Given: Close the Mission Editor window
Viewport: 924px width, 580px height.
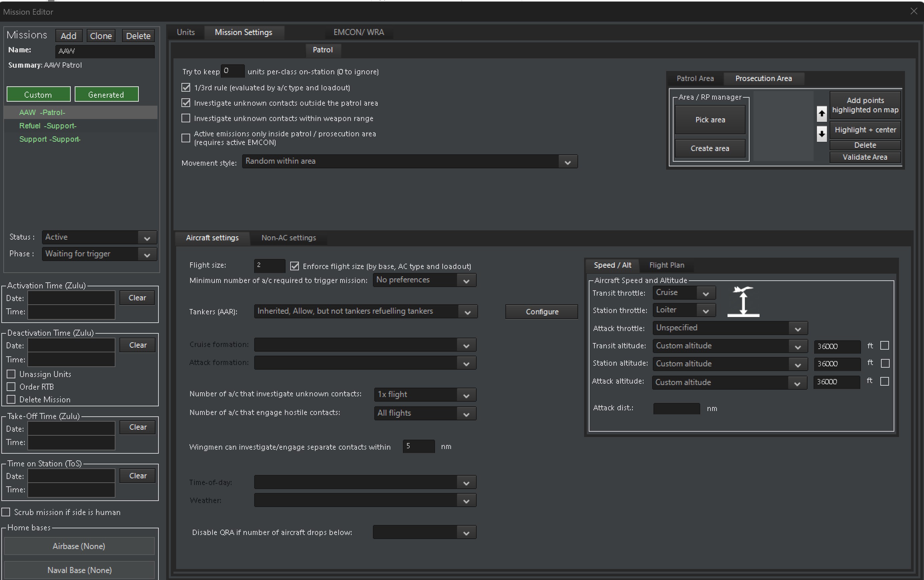Looking at the screenshot, I should tap(914, 12).
